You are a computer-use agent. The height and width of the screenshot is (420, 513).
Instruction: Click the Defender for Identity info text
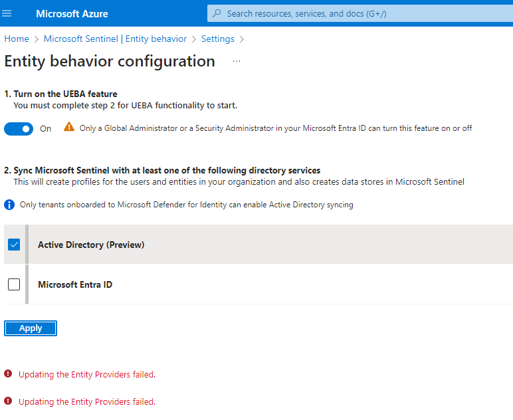187,205
